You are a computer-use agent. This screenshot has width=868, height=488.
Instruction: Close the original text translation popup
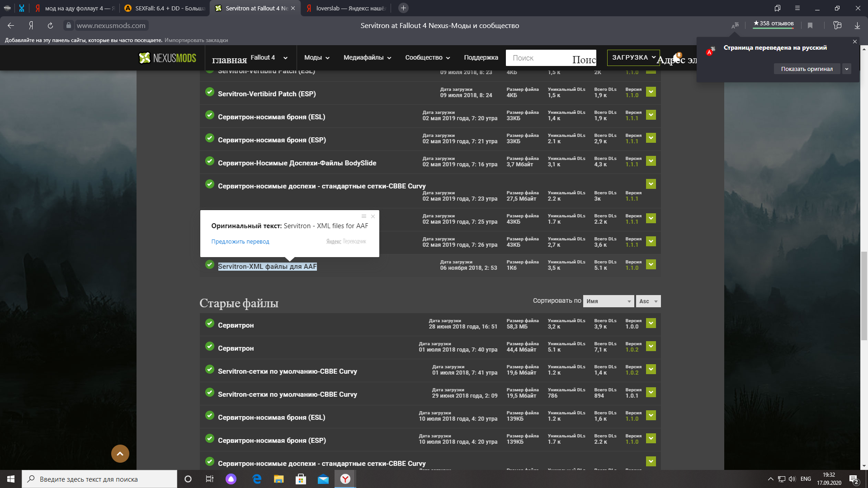(373, 216)
